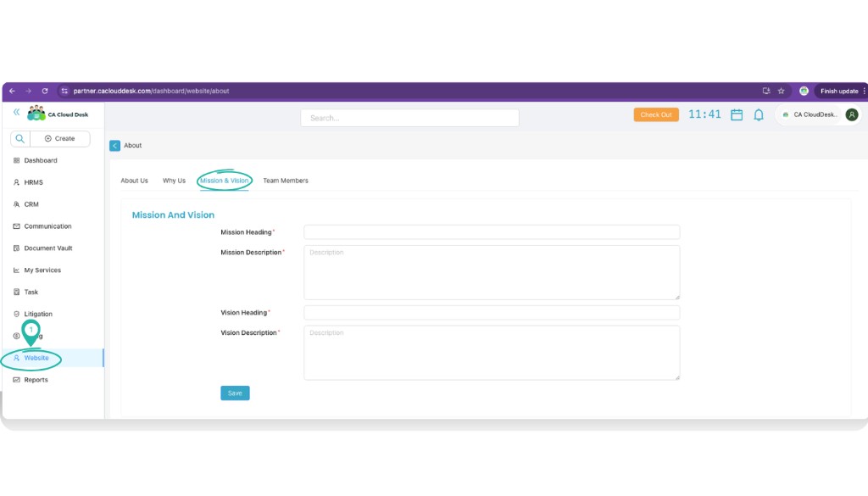Click inside the Mission Heading field
The width and height of the screenshot is (868, 496).
492,231
